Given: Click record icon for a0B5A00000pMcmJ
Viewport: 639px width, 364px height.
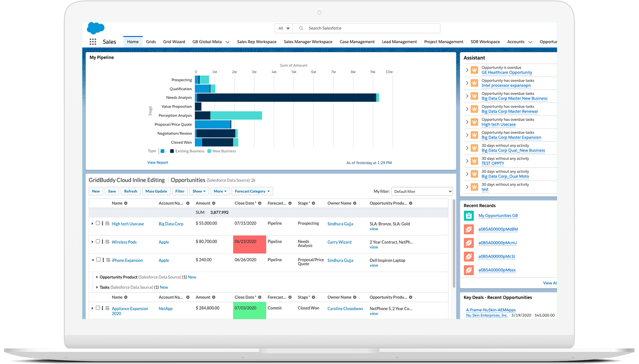Looking at the screenshot, I should [469, 243].
